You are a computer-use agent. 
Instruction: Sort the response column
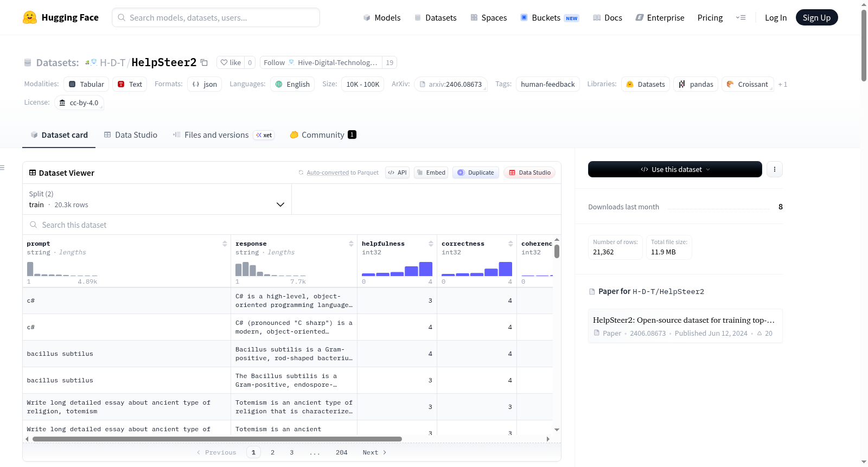tap(351, 244)
